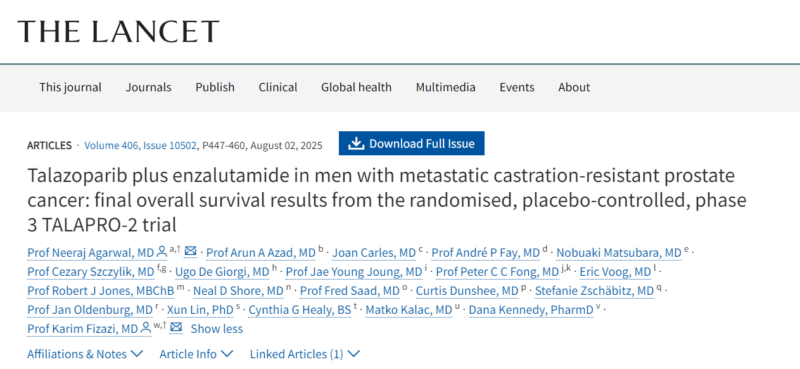Expand Linked Articles (1) section
The image size is (800, 369).
305,354
